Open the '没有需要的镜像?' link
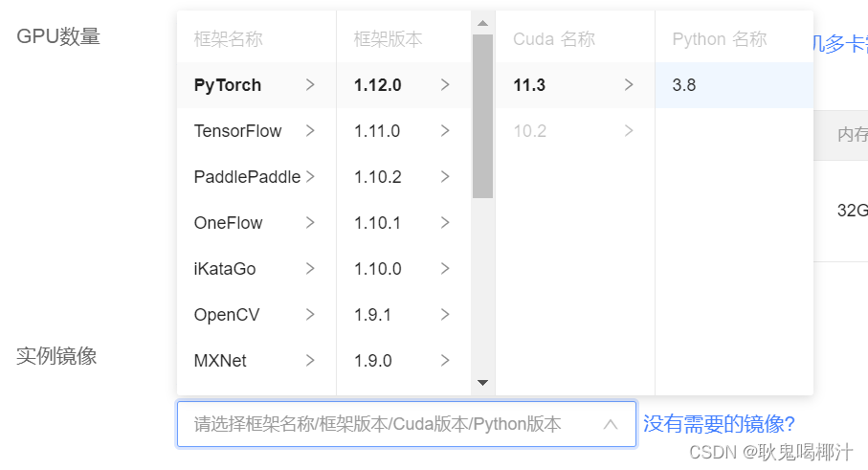Screen dimensions: 868x470 point(719,424)
